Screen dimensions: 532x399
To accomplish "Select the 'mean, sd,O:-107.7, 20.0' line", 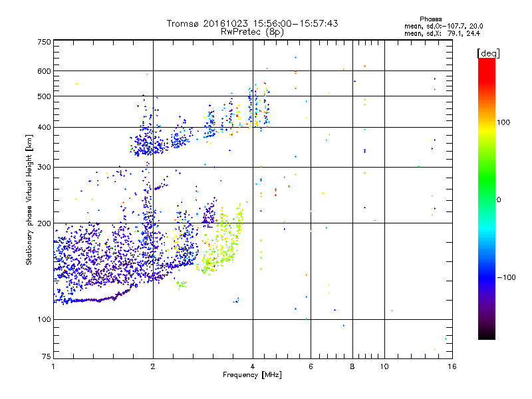I will click(x=444, y=26).
